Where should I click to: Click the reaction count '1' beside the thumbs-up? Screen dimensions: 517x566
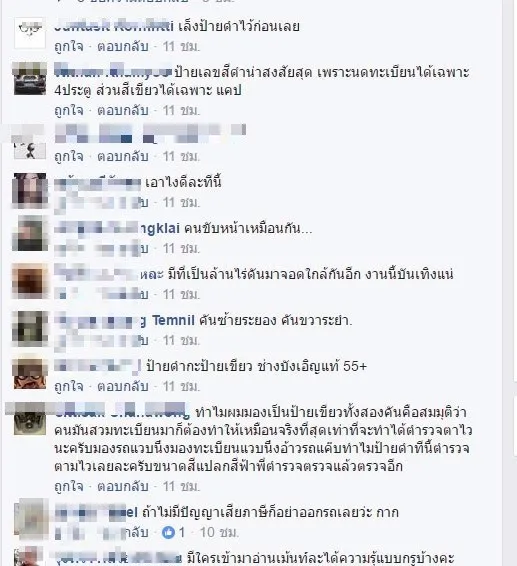point(182,532)
